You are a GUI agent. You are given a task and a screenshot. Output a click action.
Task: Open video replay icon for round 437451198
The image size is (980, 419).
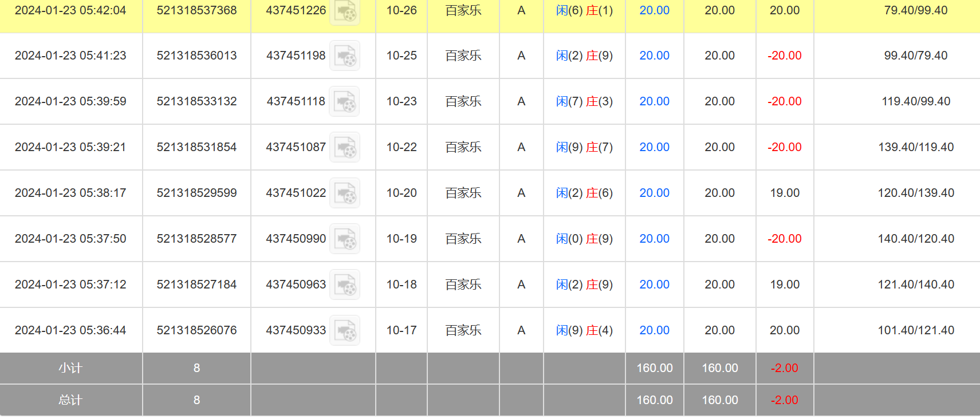[x=345, y=56]
